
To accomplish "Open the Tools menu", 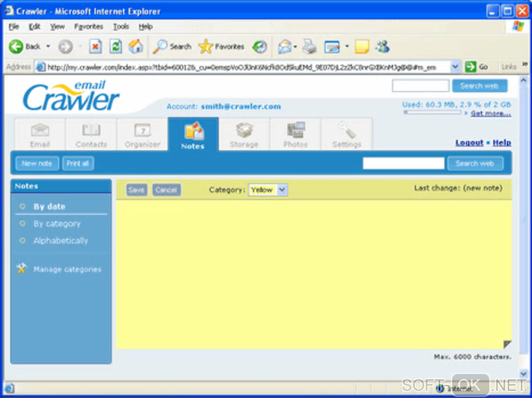I will point(121,27).
